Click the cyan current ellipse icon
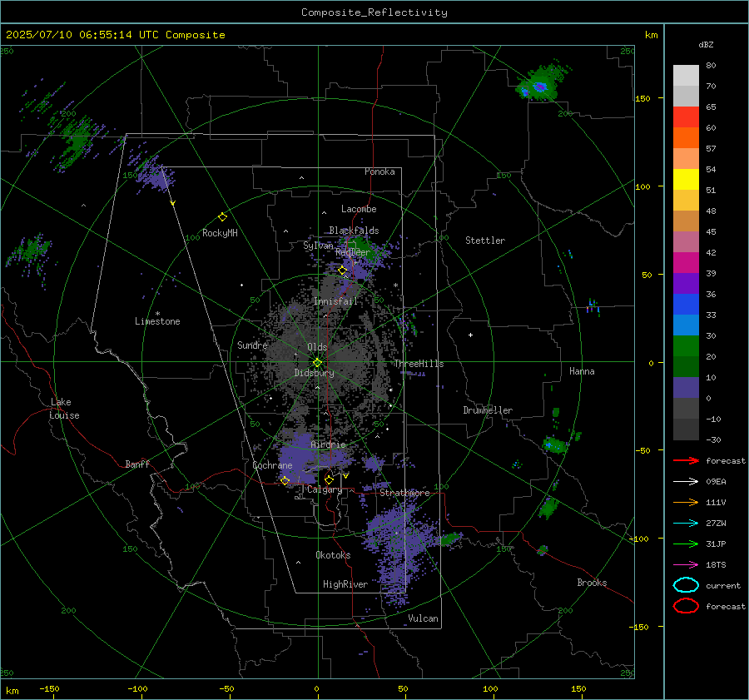Image resolution: width=749 pixels, height=700 pixels. 686,585
